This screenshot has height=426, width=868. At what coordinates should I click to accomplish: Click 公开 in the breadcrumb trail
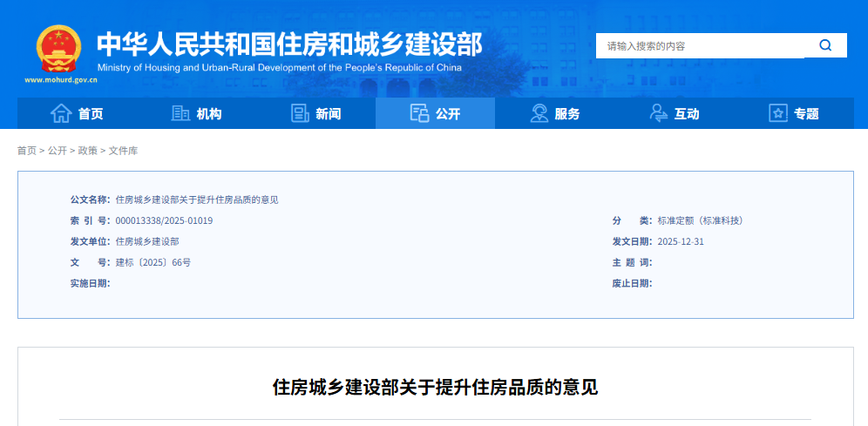click(58, 151)
